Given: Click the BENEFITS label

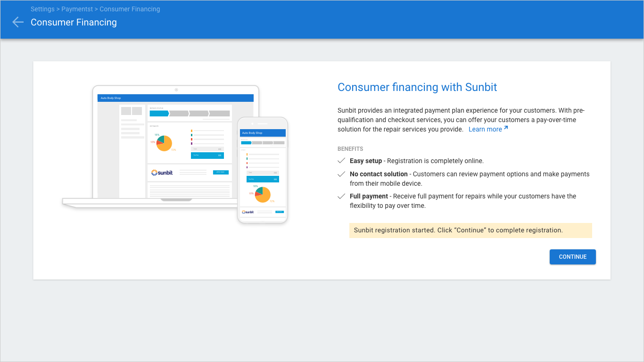Looking at the screenshot, I should tap(350, 149).
